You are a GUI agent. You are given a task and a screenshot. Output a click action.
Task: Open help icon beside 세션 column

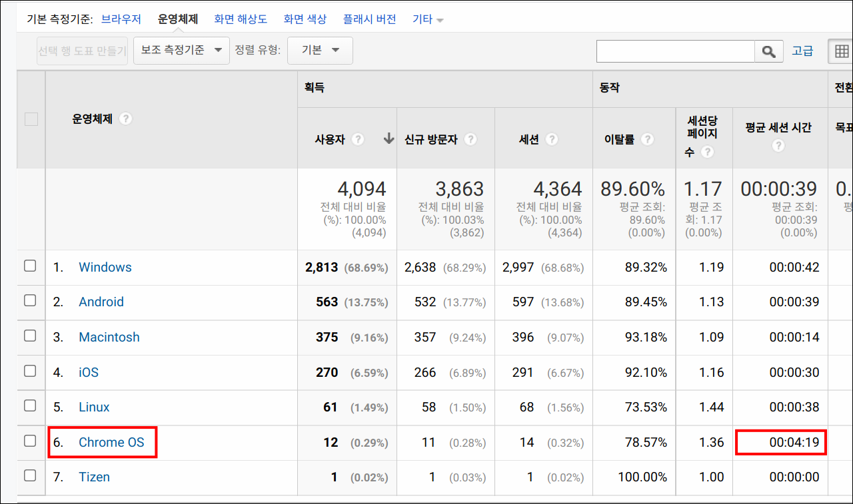tap(552, 140)
